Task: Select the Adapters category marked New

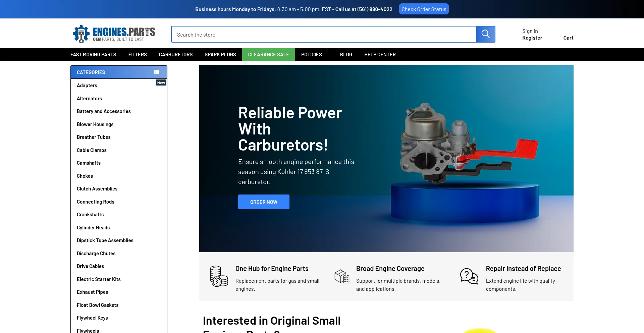Action: [87, 85]
